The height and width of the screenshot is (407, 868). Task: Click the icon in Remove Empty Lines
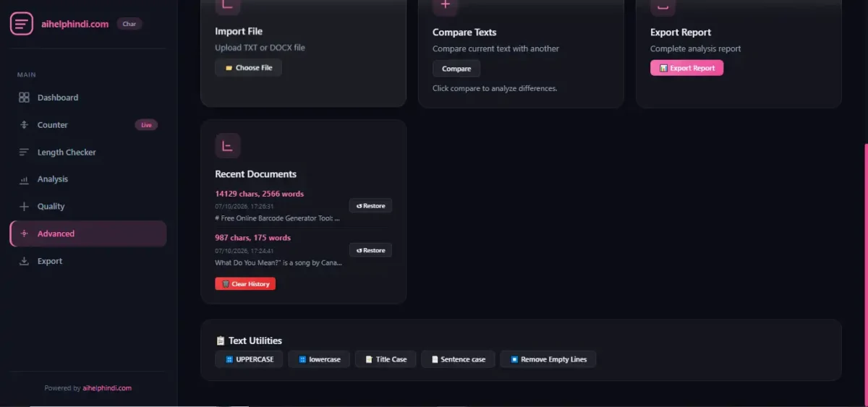[514, 359]
